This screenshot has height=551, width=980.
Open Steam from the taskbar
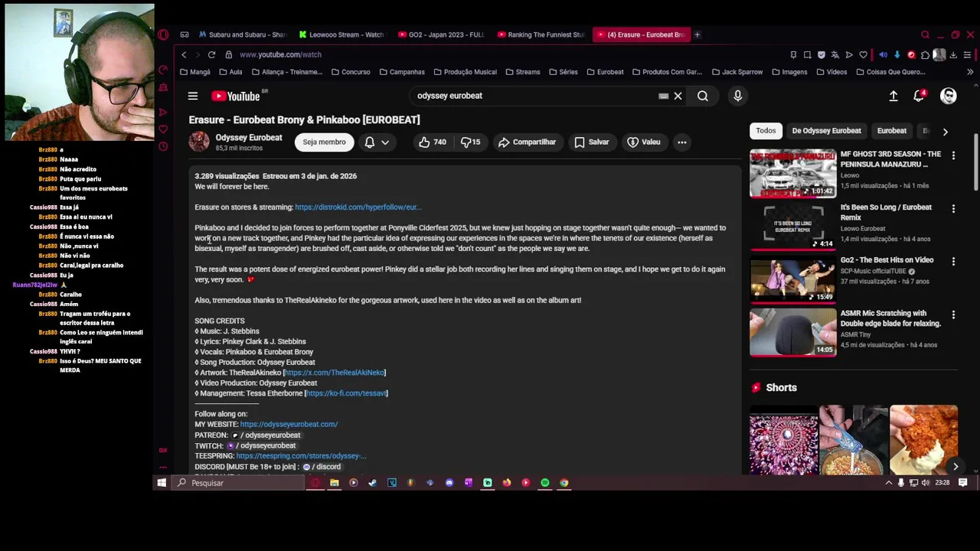point(372,483)
